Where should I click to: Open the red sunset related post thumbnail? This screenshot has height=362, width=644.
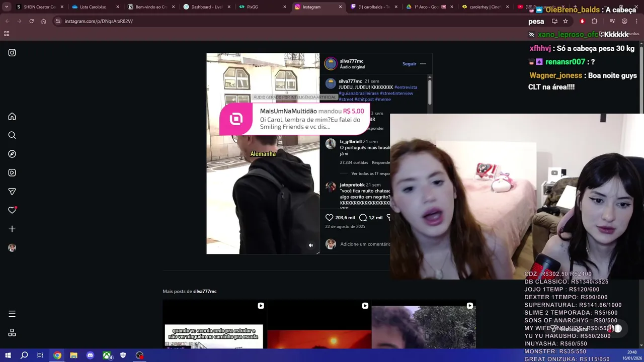click(x=319, y=324)
